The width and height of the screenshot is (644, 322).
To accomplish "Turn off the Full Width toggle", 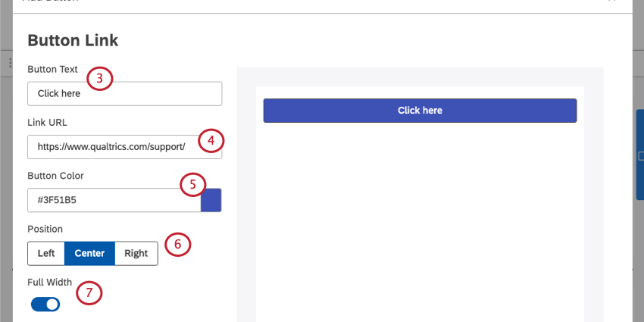I will coord(45,305).
